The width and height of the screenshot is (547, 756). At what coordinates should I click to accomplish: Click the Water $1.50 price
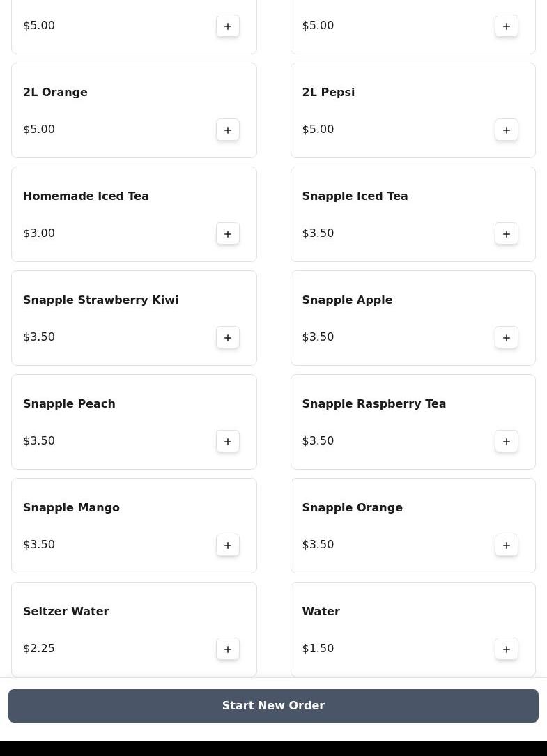[318, 649]
